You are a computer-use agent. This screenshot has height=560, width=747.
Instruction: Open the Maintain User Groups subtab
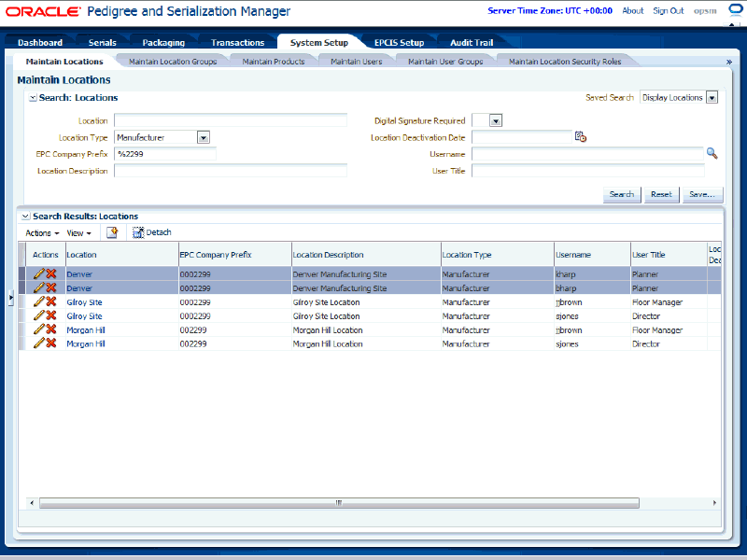click(445, 62)
